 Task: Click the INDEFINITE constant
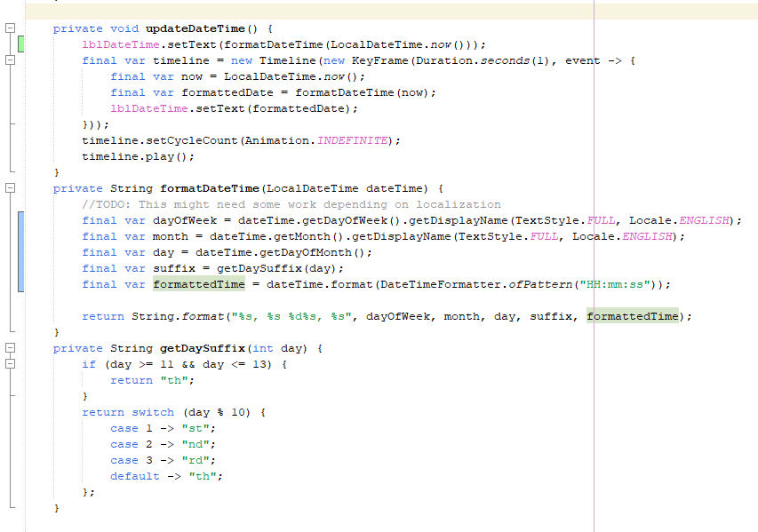(353, 140)
